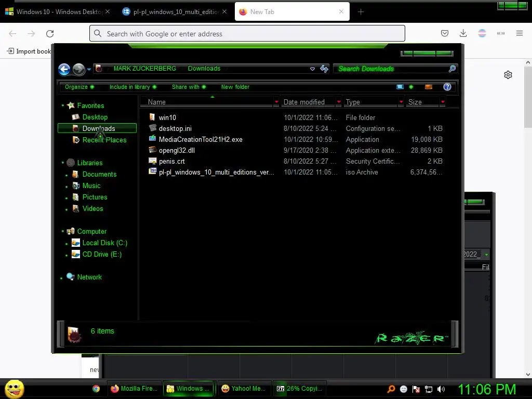Open the 26% Copying taskbar button
This screenshot has width=532, height=399.
[300, 389]
